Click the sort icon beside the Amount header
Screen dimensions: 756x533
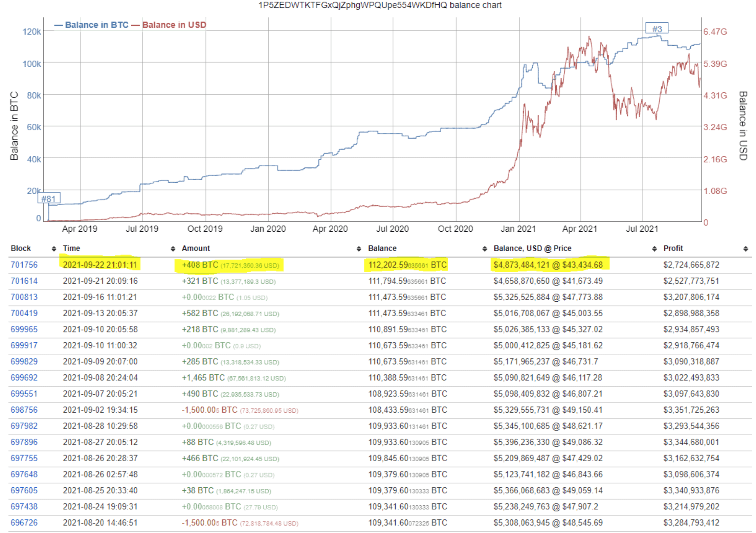pyautogui.click(x=359, y=248)
